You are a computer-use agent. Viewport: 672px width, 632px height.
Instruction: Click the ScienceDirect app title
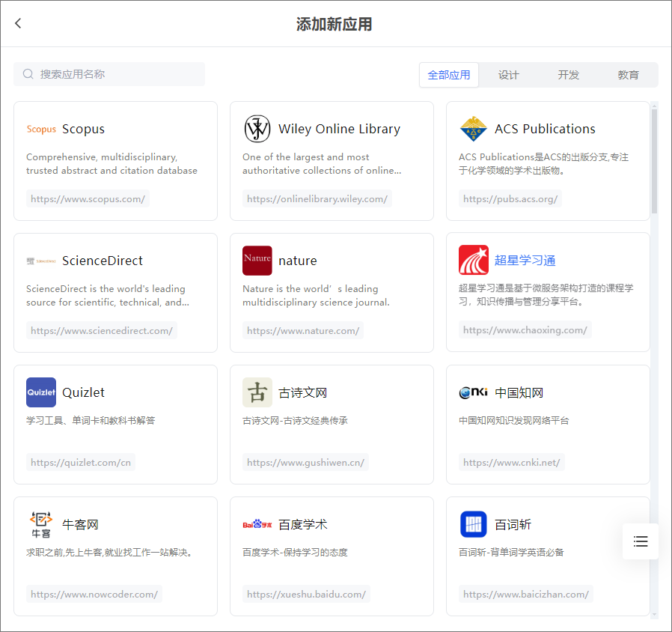(102, 261)
